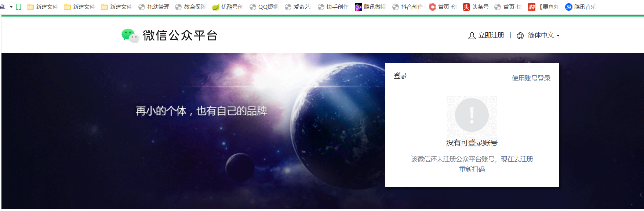Click the exclamation mark over the QR code
Image resolution: width=644 pixels, height=211 pixels.
pos(472,115)
